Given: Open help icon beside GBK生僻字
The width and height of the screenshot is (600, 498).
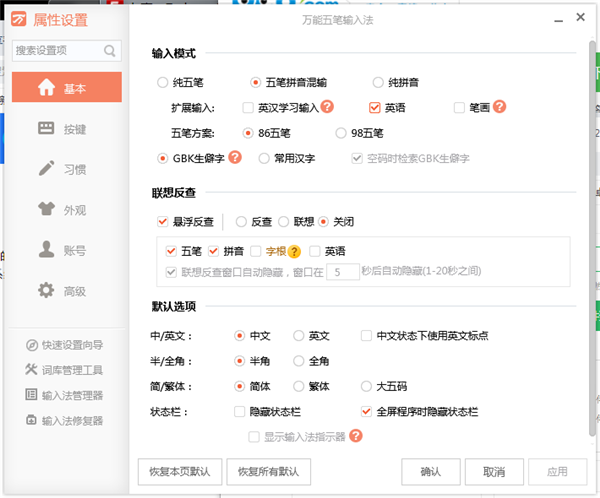Looking at the screenshot, I should point(235,157).
